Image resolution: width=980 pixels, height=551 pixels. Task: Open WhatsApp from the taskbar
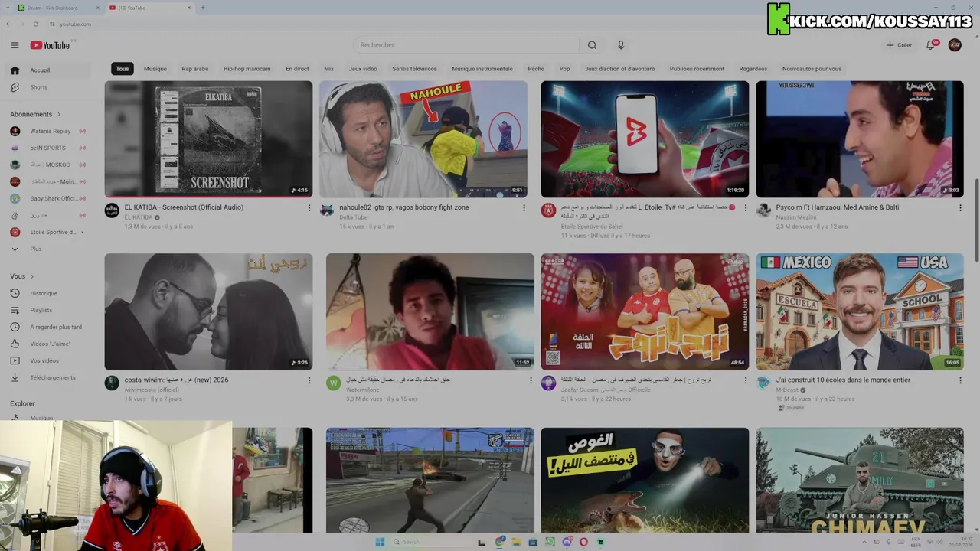550,542
